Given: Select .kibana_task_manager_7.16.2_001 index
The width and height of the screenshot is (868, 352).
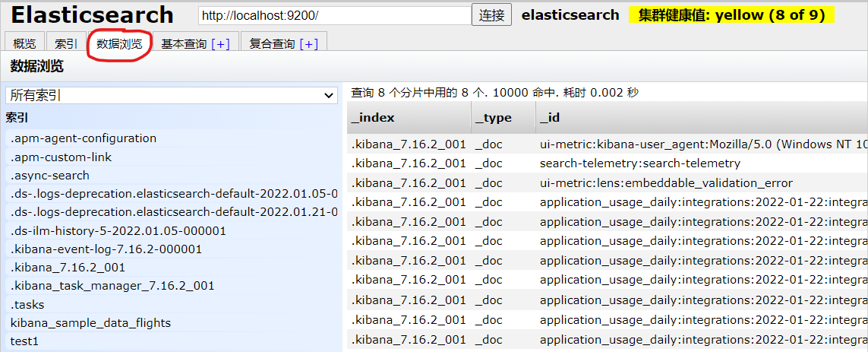Looking at the screenshot, I should tap(172, 286).
